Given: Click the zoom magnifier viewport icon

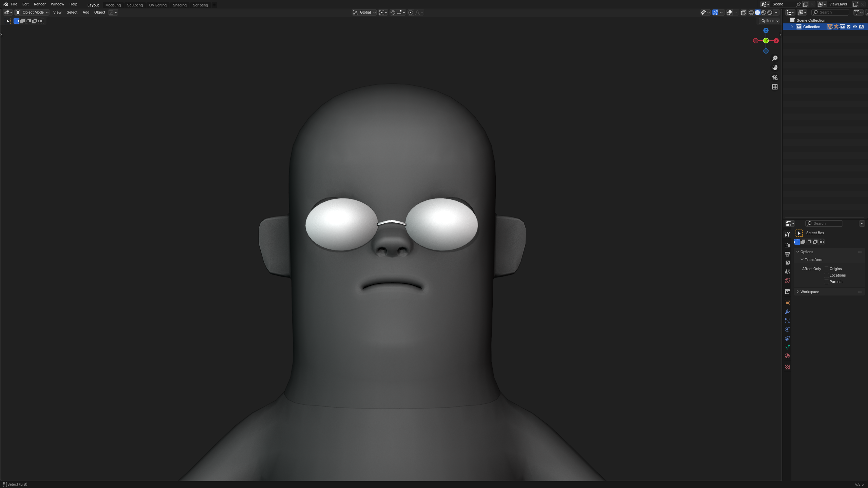Looking at the screenshot, I should click(775, 58).
